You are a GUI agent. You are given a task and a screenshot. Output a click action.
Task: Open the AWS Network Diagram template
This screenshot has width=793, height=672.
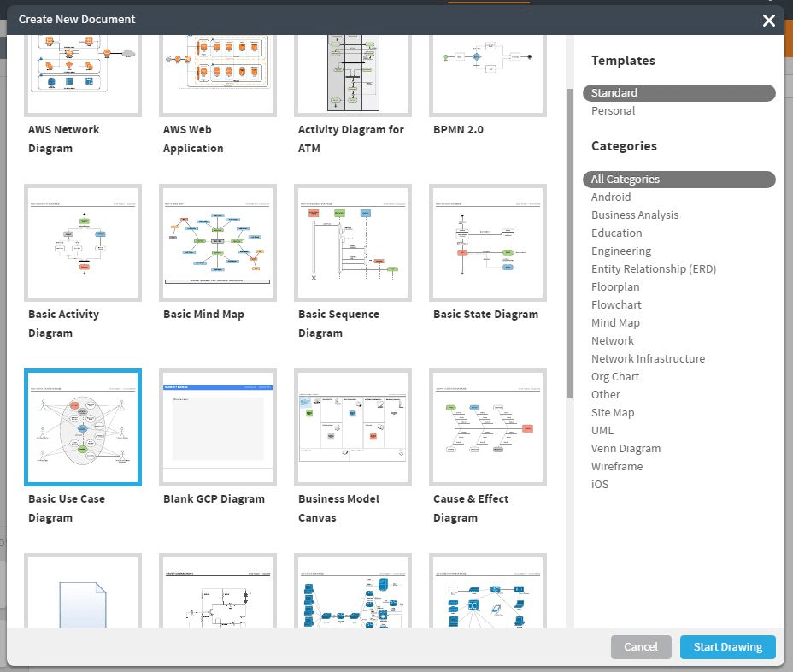82,73
